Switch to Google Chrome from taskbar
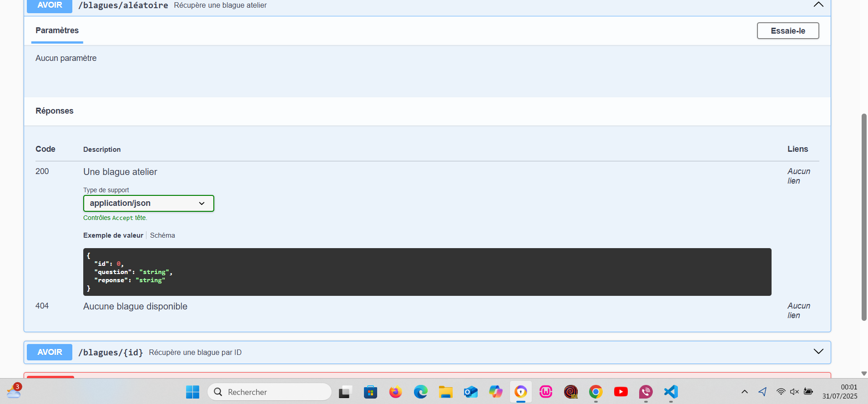Screen dimensions: 868x404 pyautogui.click(x=596, y=392)
